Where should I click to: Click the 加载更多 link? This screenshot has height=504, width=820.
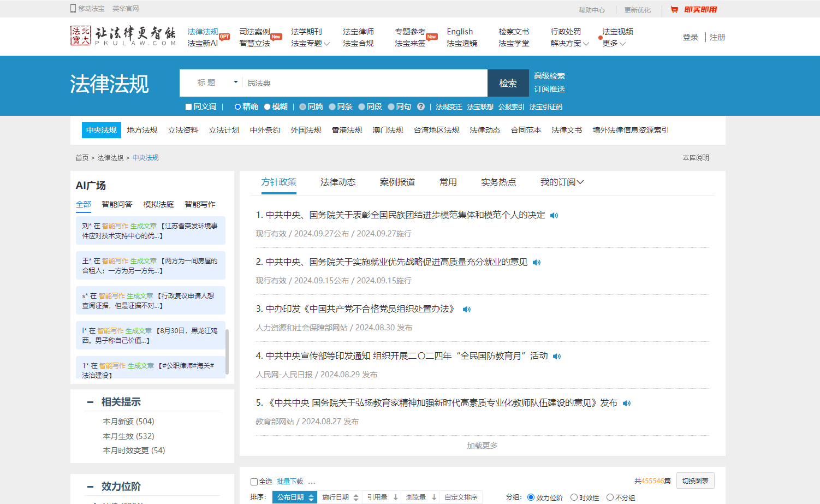(482, 446)
